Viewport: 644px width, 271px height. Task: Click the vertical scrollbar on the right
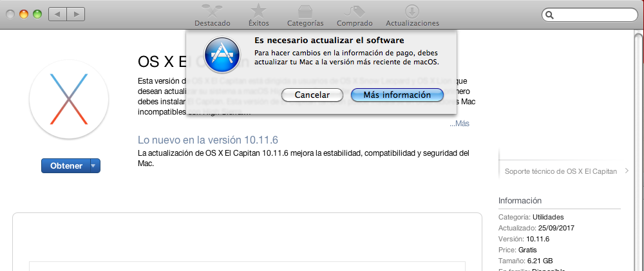[639, 151]
